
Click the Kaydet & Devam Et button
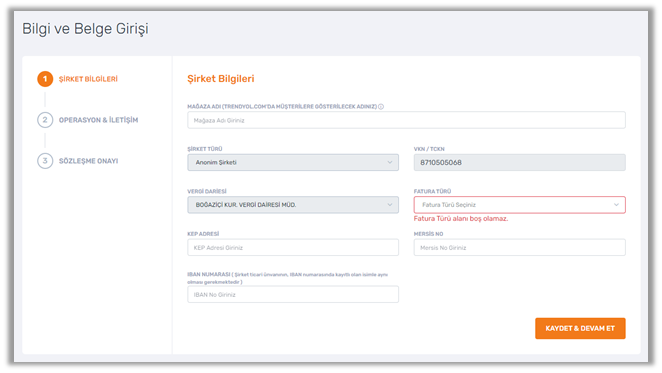580,328
